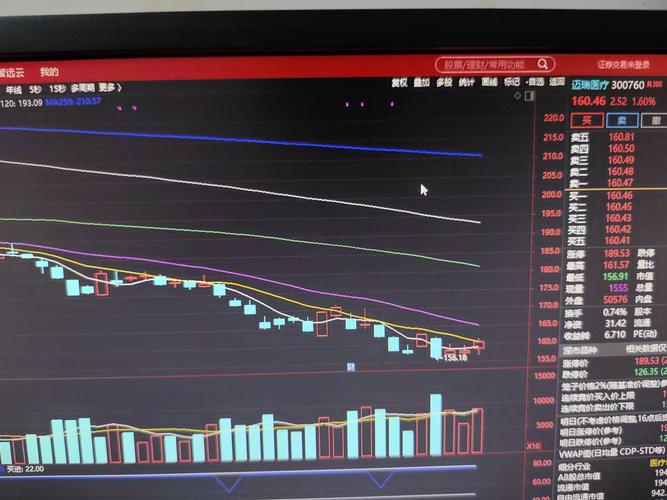Select the 卖一 price 160.47
The width and height of the screenshot is (667, 500).
[620, 183]
